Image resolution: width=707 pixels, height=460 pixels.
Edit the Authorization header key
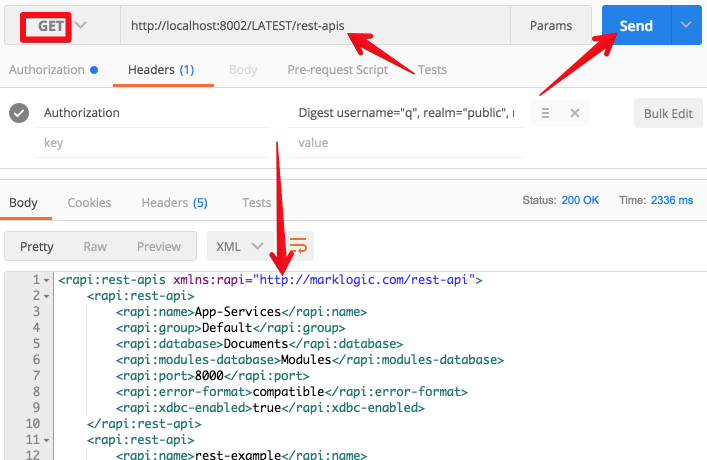pos(152,113)
